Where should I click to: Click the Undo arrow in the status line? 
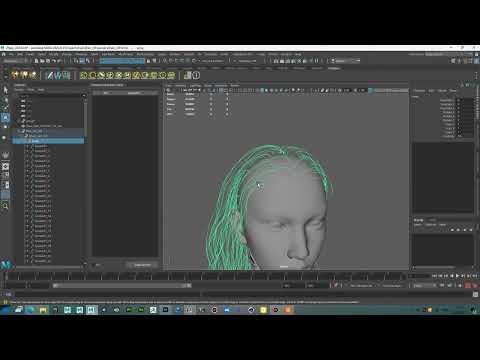54,61
